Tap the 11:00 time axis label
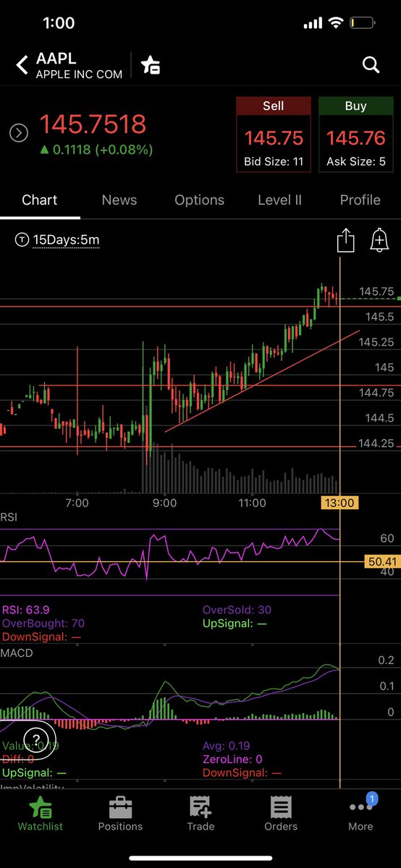Image resolution: width=401 pixels, height=868 pixels. pos(252,503)
